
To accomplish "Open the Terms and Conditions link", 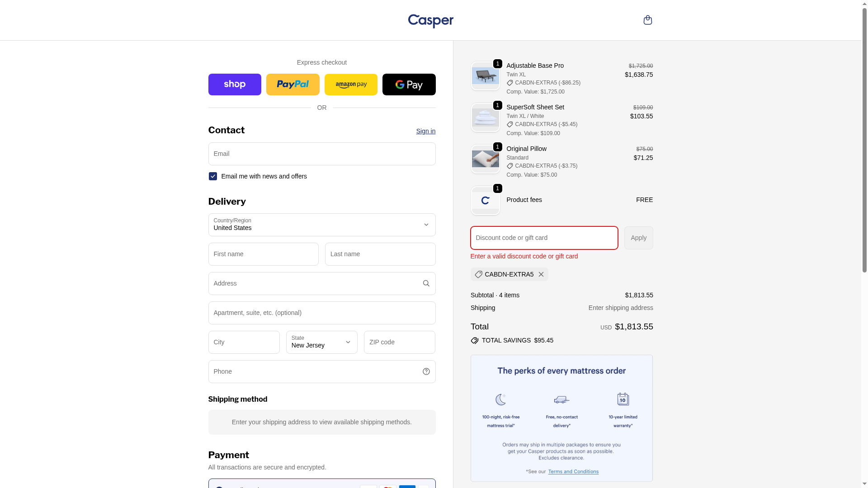I will coord(573,472).
